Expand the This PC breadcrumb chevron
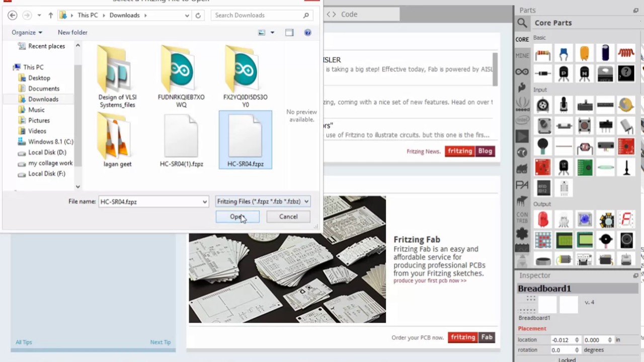 coord(104,16)
